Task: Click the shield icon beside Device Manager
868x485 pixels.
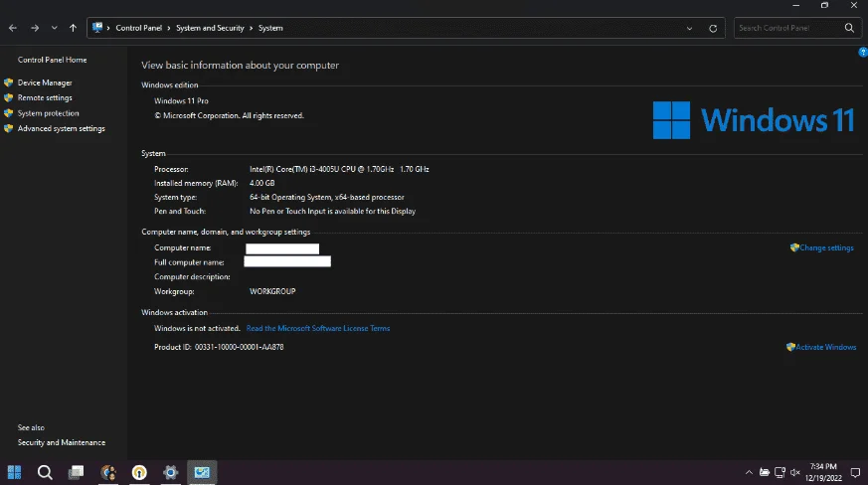Action: coord(8,82)
